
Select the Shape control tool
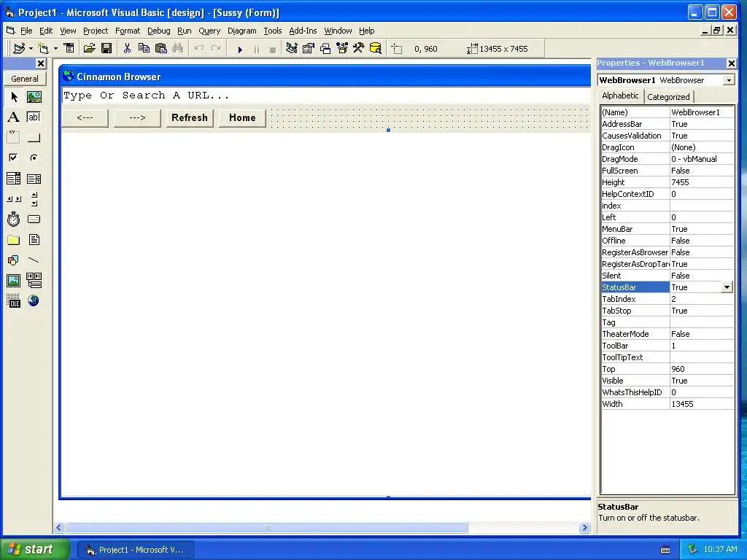click(14, 260)
